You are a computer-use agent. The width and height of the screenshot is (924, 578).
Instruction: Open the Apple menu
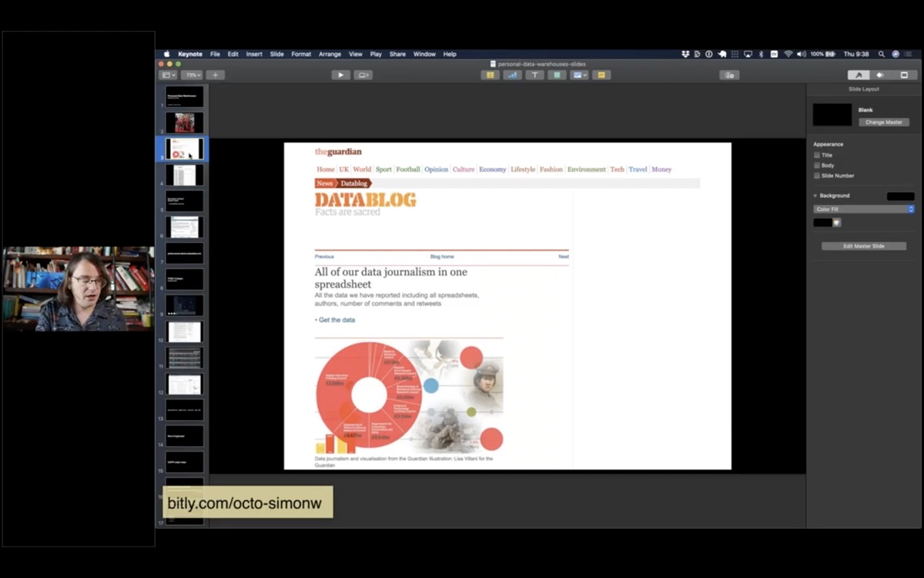[166, 54]
